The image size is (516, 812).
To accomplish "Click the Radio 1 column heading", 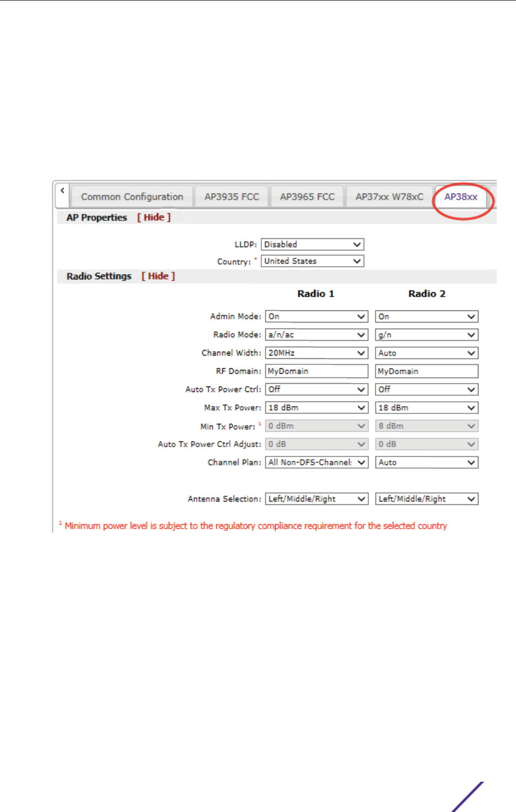I will coord(316,294).
